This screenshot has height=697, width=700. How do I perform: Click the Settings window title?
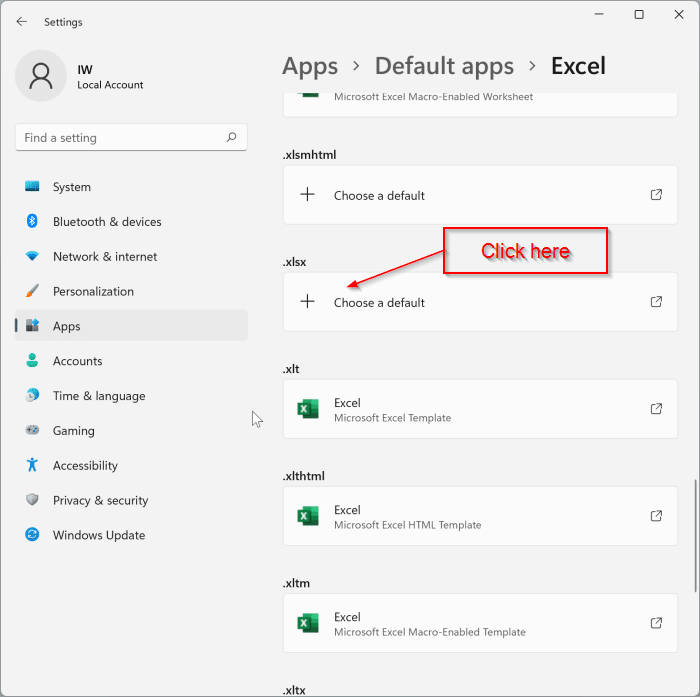(x=63, y=22)
